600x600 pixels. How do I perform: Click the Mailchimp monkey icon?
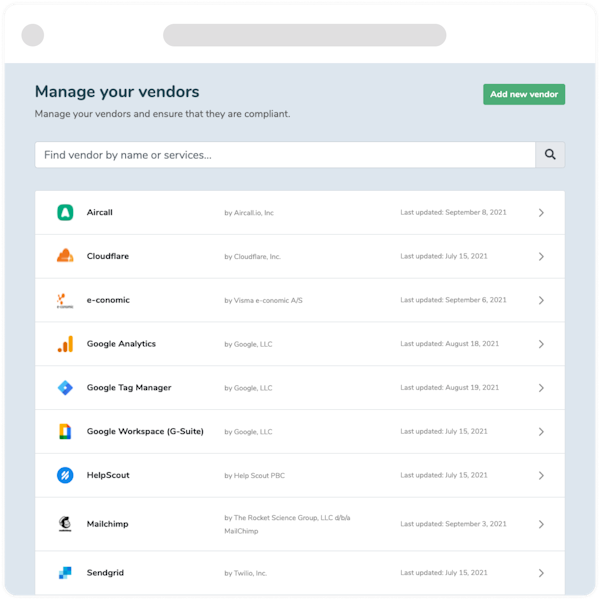65,523
